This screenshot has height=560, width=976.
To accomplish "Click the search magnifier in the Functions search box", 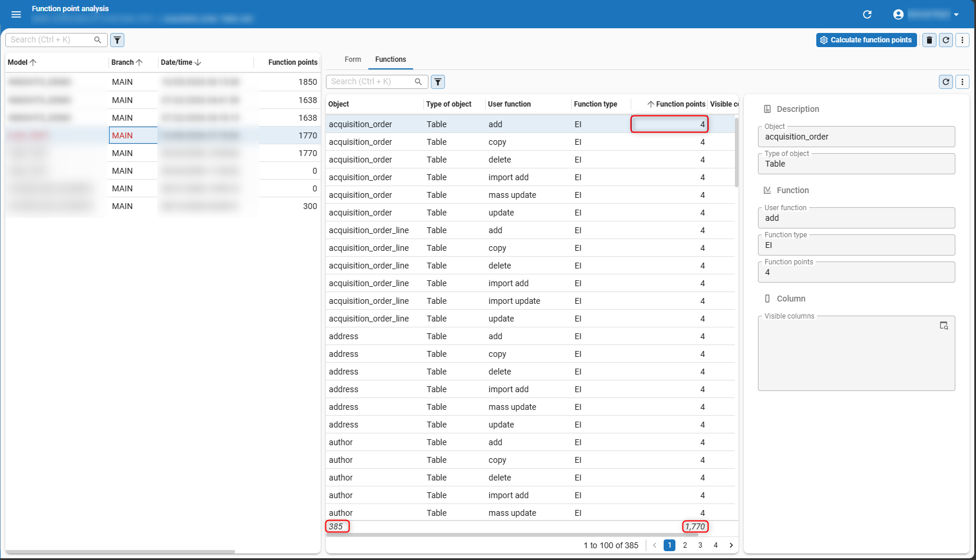I will [x=418, y=82].
